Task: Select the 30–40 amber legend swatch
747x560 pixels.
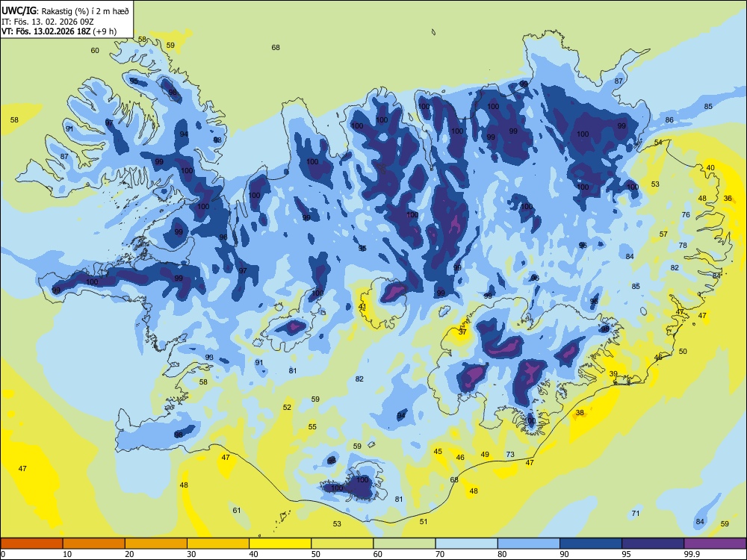Action: coord(218,544)
